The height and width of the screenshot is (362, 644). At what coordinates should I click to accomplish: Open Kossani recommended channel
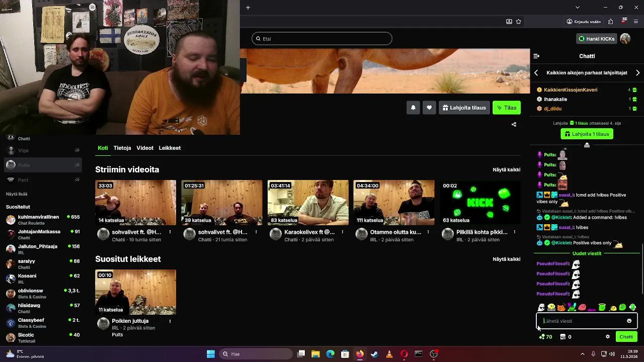click(x=43, y=279)
